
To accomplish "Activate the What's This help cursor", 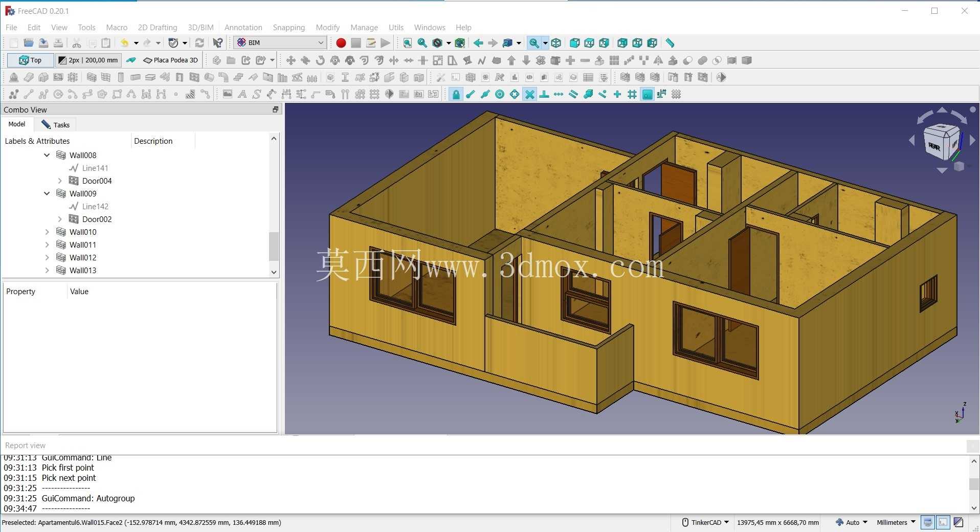I will point(218,43).
